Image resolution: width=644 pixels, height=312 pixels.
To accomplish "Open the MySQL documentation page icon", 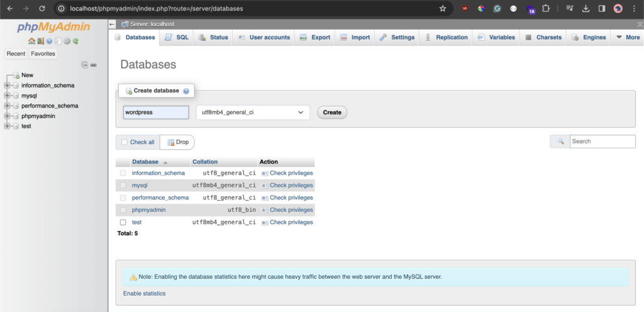I will coord(58,41).
